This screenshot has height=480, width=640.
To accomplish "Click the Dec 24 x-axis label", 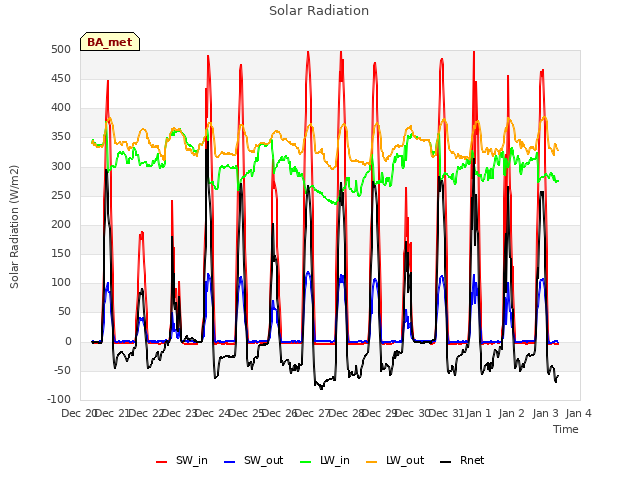I will click(213, 413).
